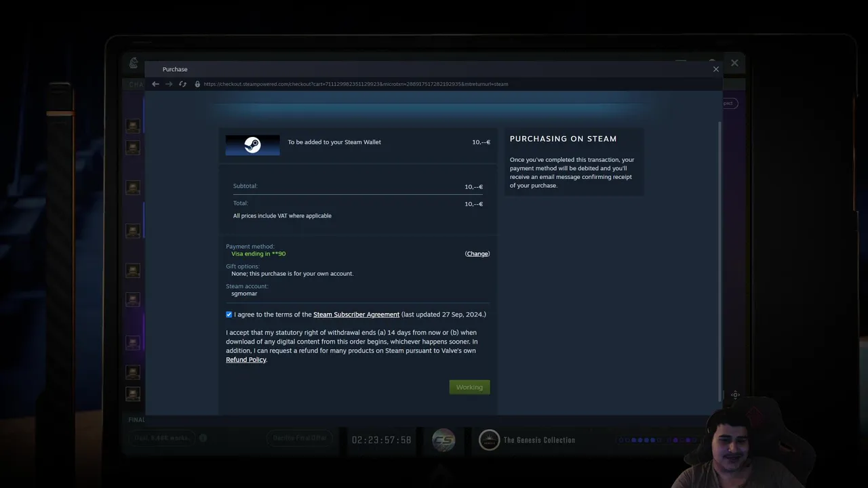868x488 pixels.
Task: Click the Steam Wallet logo thumbnail
Action: click(x=252, y=145)
